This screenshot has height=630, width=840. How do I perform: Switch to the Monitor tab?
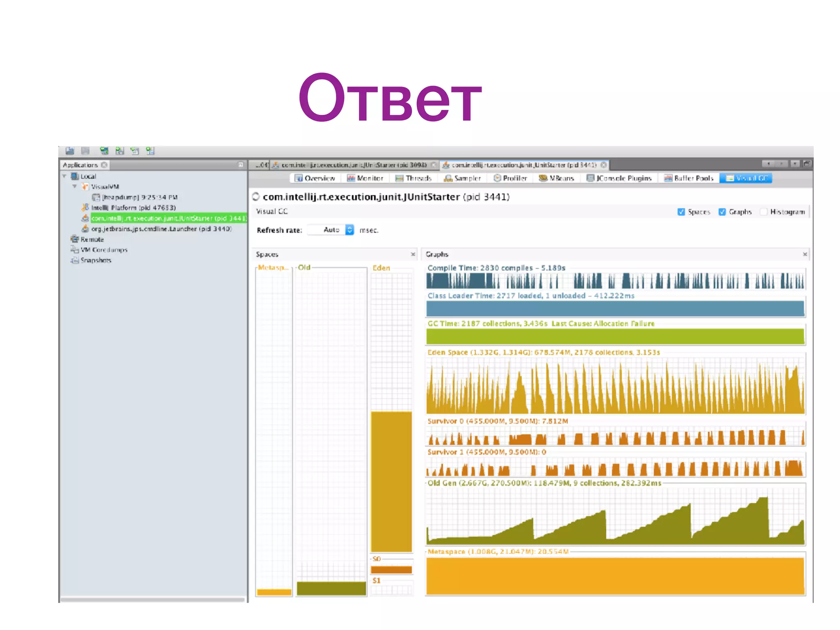(365, 178)
